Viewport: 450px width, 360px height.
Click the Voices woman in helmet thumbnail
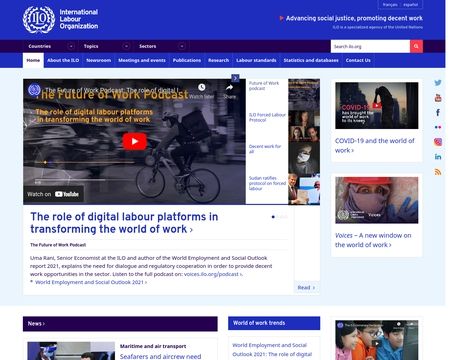pyautogui.click(x=377, y=200)
